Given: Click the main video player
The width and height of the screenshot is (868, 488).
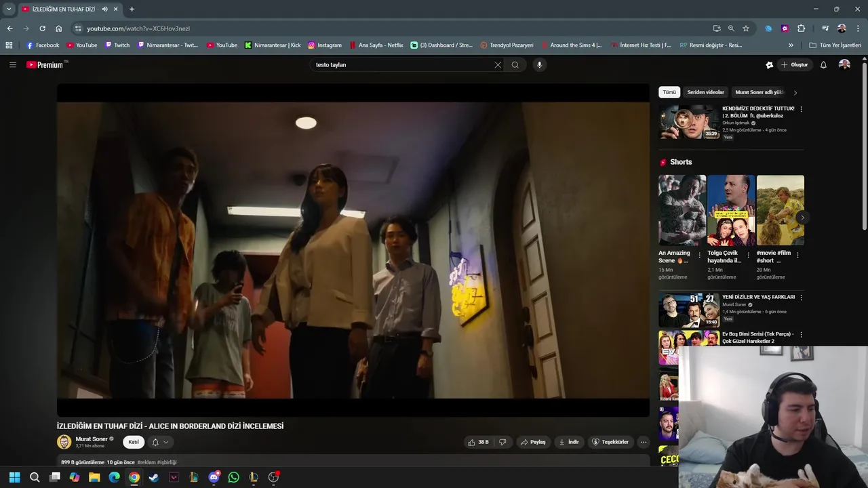Looking at the screenshot, I should click(x=353, y=250).
